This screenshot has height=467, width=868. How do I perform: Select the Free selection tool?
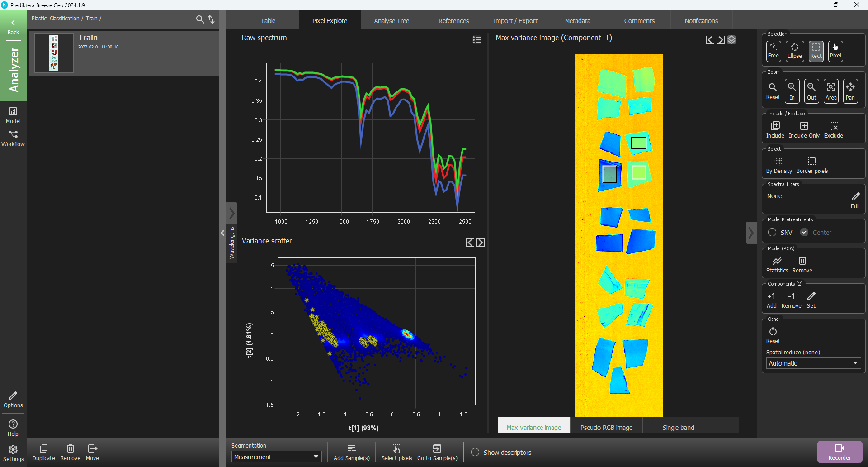773,51
